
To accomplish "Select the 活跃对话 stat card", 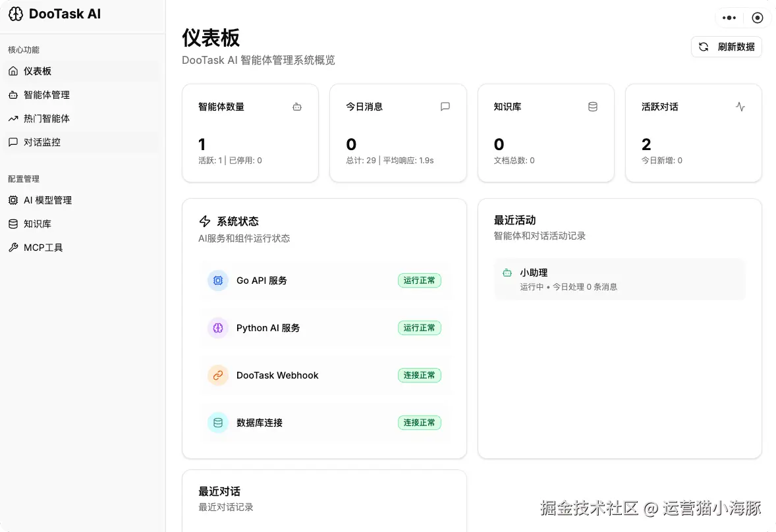I will click(x=694, y=133).
